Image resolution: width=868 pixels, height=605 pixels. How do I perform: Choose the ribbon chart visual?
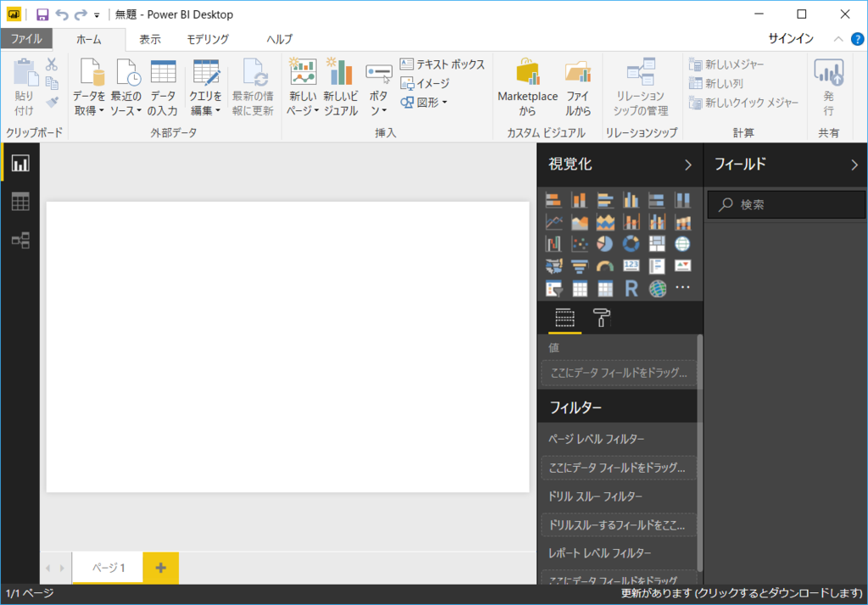[682, 222]
